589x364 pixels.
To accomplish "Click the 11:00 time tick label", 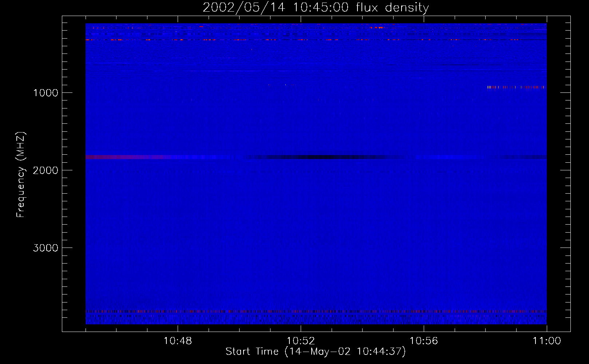I will click(x=547, y=341).
